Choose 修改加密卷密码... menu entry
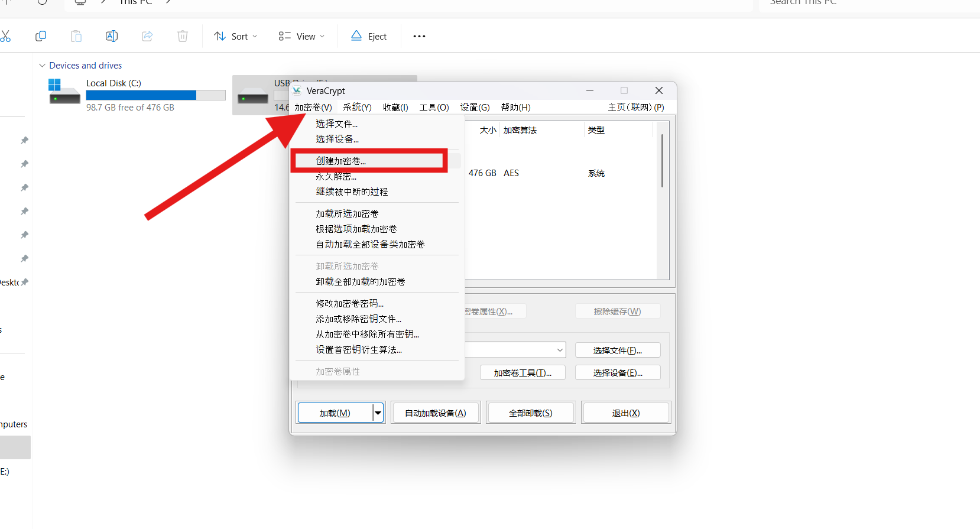The height and width of the screenshot is (529, 980). (x=377, y=303)
